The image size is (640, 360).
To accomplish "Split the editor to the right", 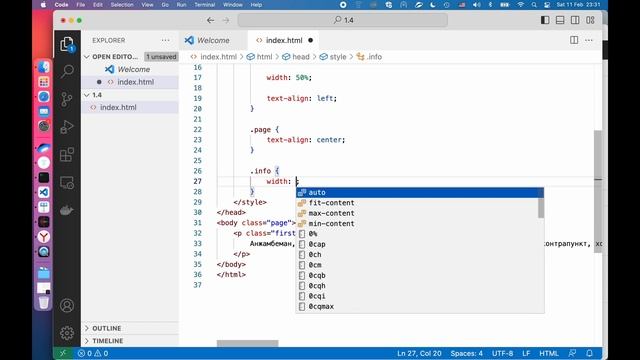I will [574, 40].
